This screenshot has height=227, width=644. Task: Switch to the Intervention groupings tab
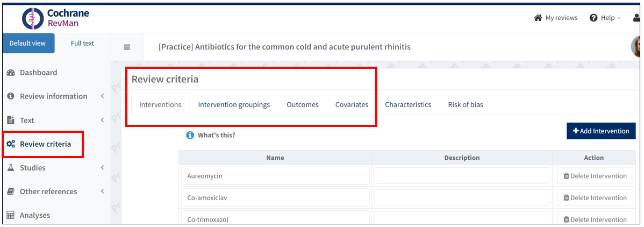pyautogui.click(x=234, y=105)
